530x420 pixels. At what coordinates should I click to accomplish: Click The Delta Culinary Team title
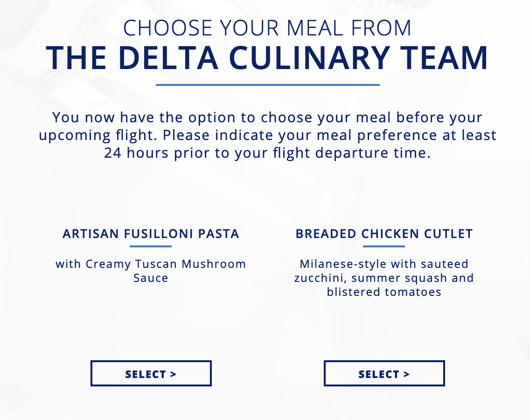(x=267, y=58)
